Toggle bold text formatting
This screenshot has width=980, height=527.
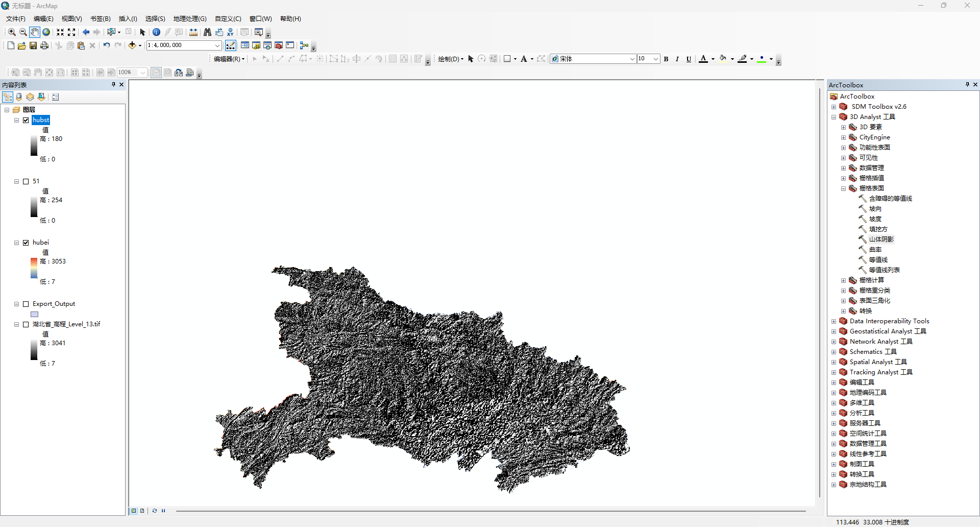[666, 59]
